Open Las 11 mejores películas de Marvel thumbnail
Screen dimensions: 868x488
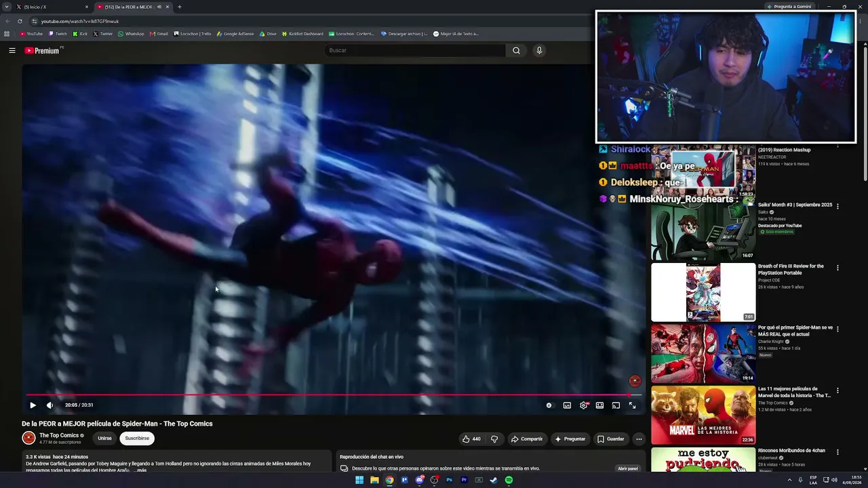[703, 415]
